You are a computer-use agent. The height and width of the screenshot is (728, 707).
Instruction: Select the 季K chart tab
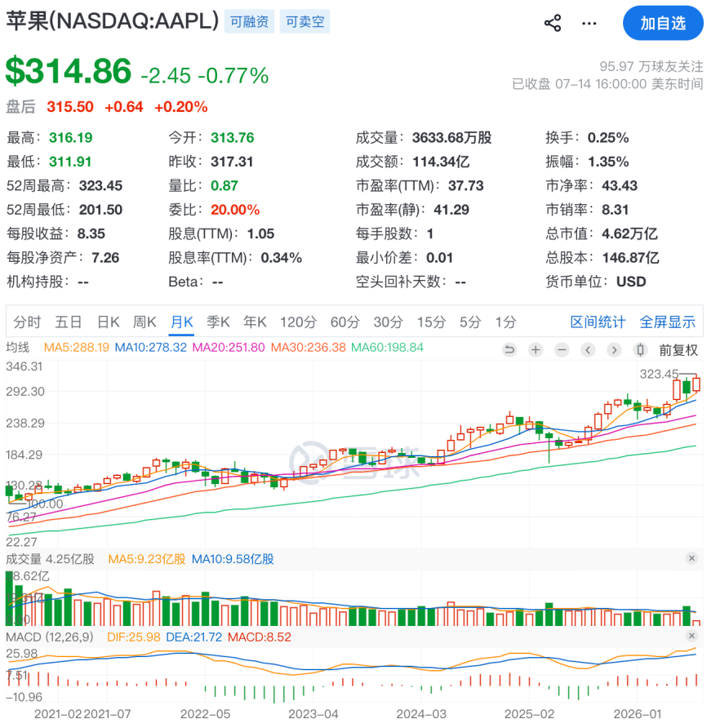218,322
